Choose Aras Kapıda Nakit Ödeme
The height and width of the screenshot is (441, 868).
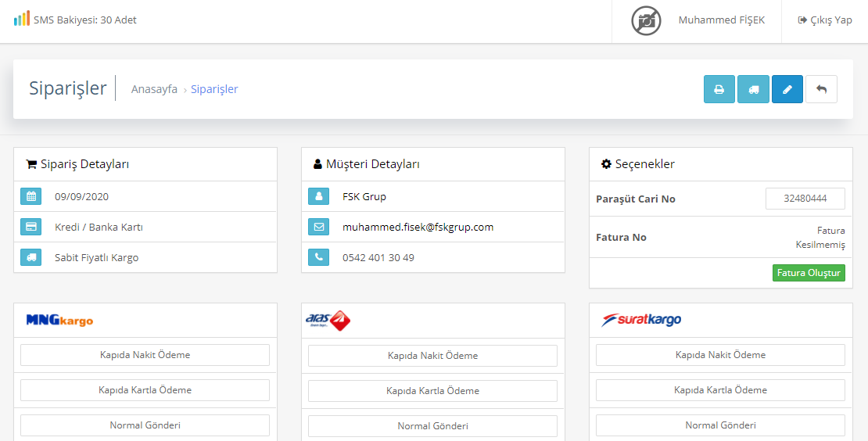[433, 356]
